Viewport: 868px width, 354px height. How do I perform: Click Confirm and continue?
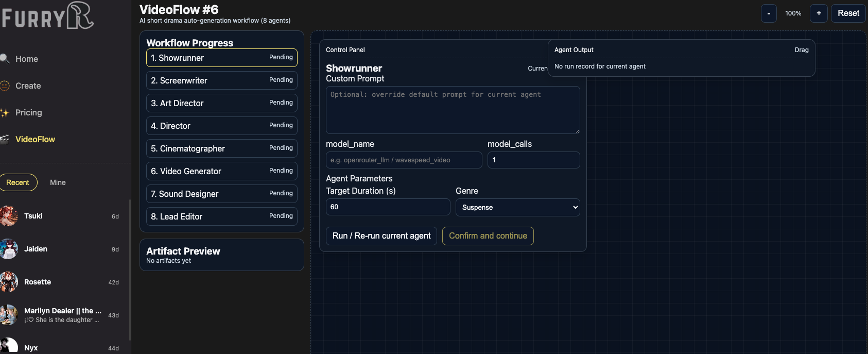pyautogui.click(x=488, y=236)
